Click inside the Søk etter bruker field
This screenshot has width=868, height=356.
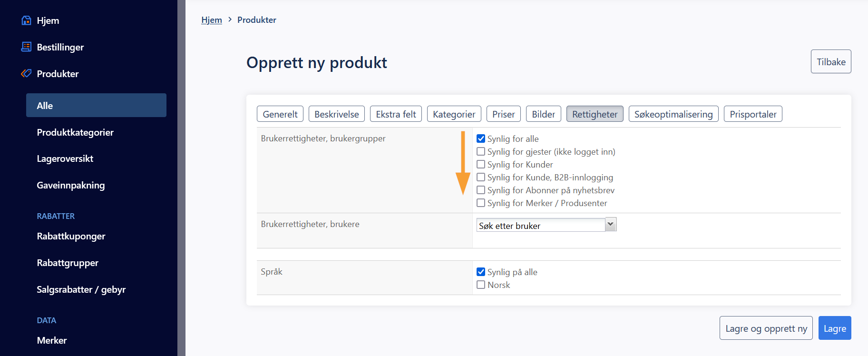[540, 226]
